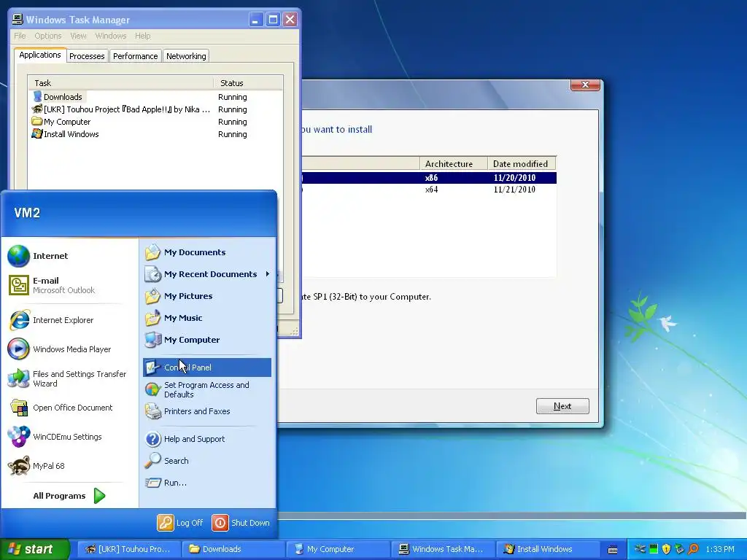
Task: Close the Install Windows dialog
Action: coord(586,85)
